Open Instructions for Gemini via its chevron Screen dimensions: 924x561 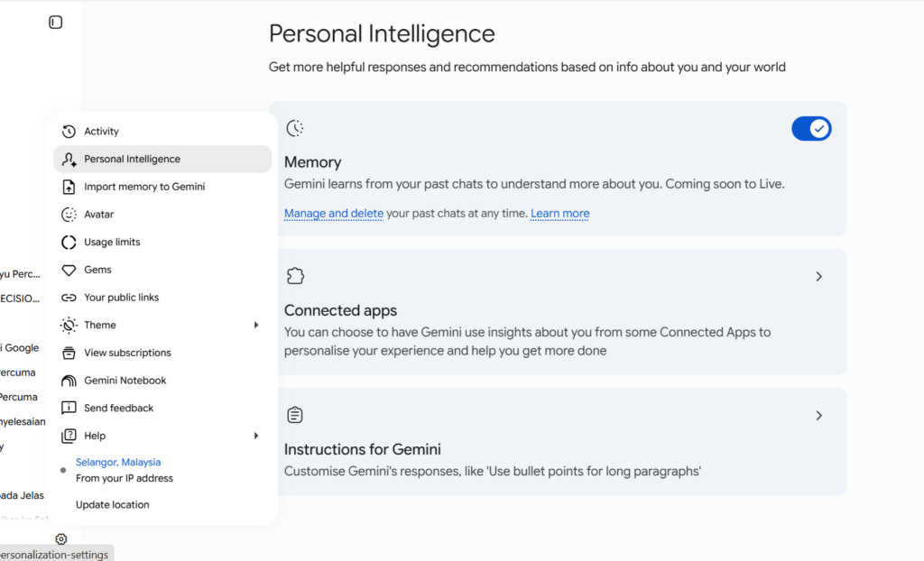pos(819,416)
